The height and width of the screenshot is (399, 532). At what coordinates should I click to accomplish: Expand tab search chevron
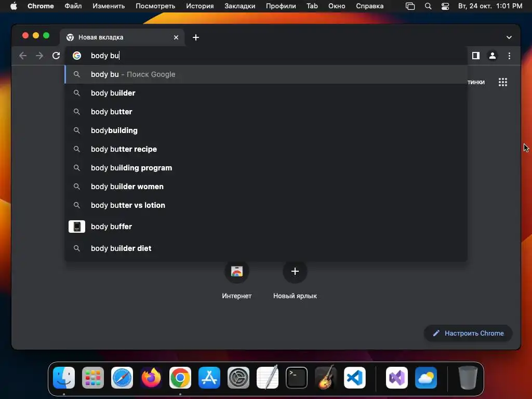(x=509, y=37)
